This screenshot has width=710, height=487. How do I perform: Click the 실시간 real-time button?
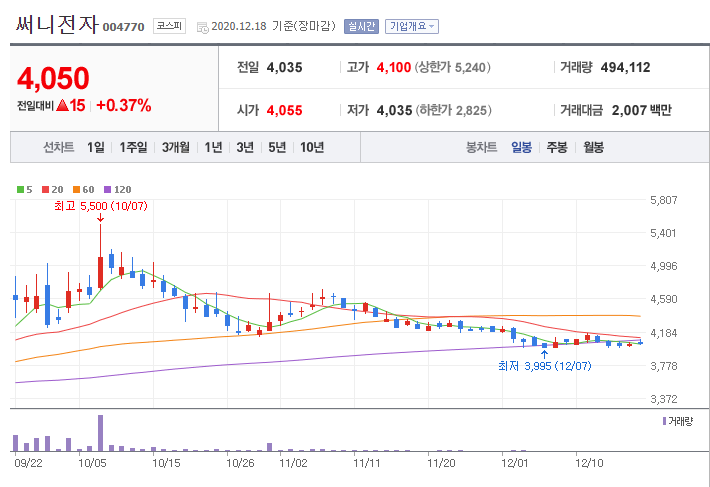pos(361,26)
